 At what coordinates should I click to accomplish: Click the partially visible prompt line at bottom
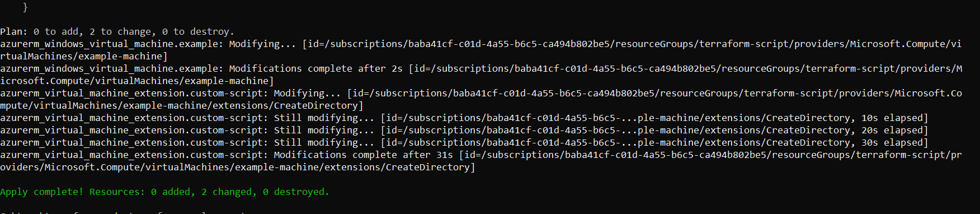tap(123, 212)
